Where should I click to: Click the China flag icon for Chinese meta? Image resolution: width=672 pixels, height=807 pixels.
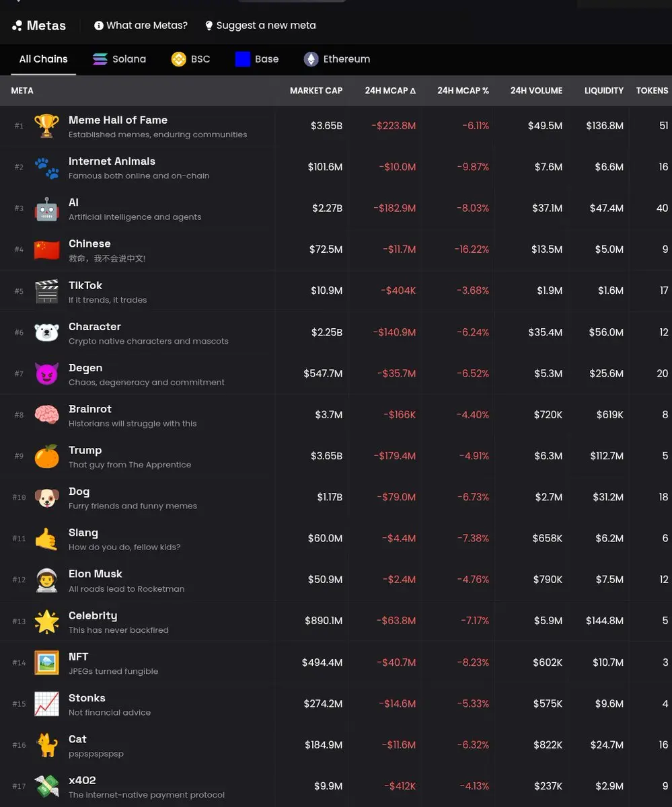47,249
